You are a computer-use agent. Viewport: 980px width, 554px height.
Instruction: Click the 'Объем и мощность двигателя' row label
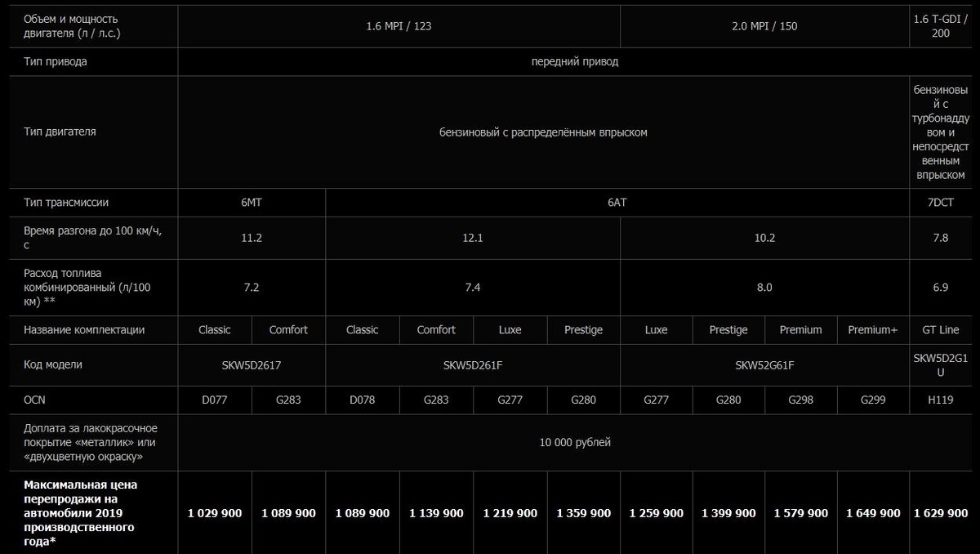[x=71, y=26]
